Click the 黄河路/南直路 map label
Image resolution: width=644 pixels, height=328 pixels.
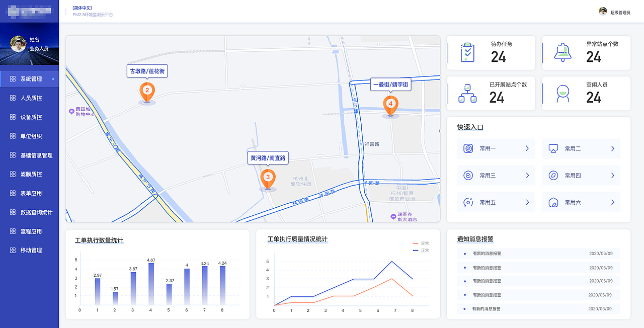[x=268, y=157]
